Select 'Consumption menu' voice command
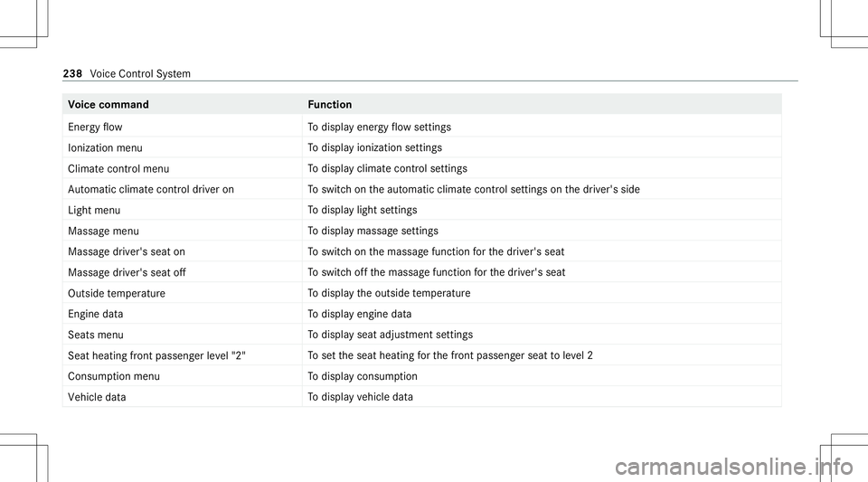 coord(114,376)
